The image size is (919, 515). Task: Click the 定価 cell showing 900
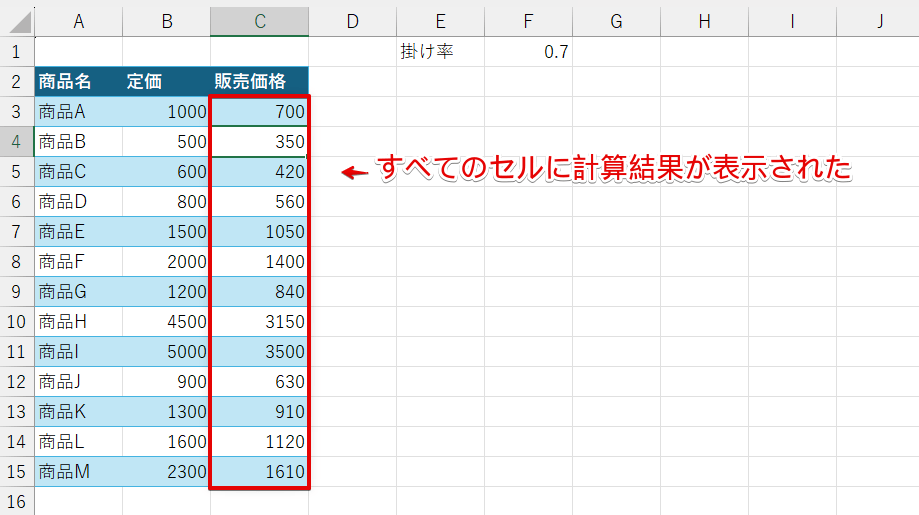pyautogui.click(x=166, y=381)
